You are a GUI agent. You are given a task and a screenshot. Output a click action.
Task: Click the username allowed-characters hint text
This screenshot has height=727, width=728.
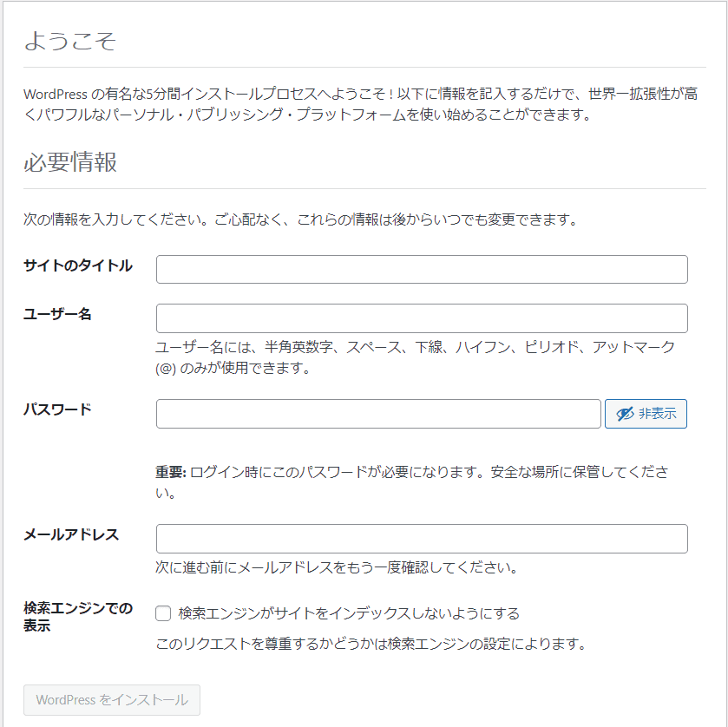point(415,357)
